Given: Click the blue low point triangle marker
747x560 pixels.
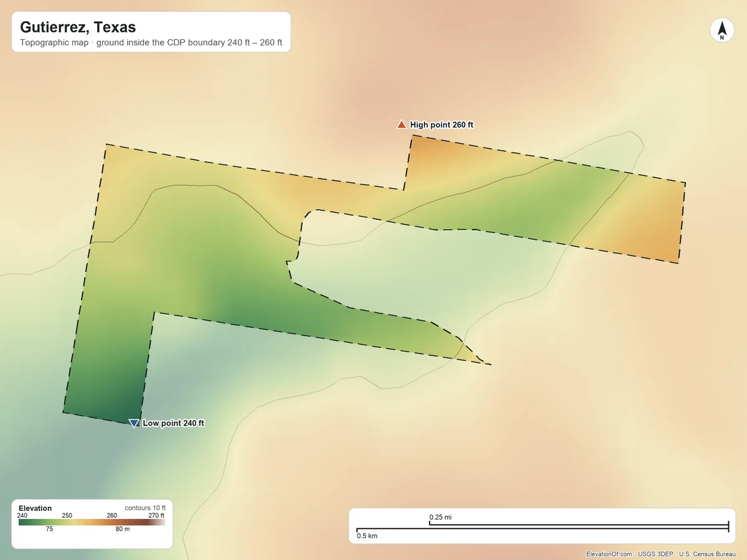Looking at the screenshot, I should click(x=133, y=423).
